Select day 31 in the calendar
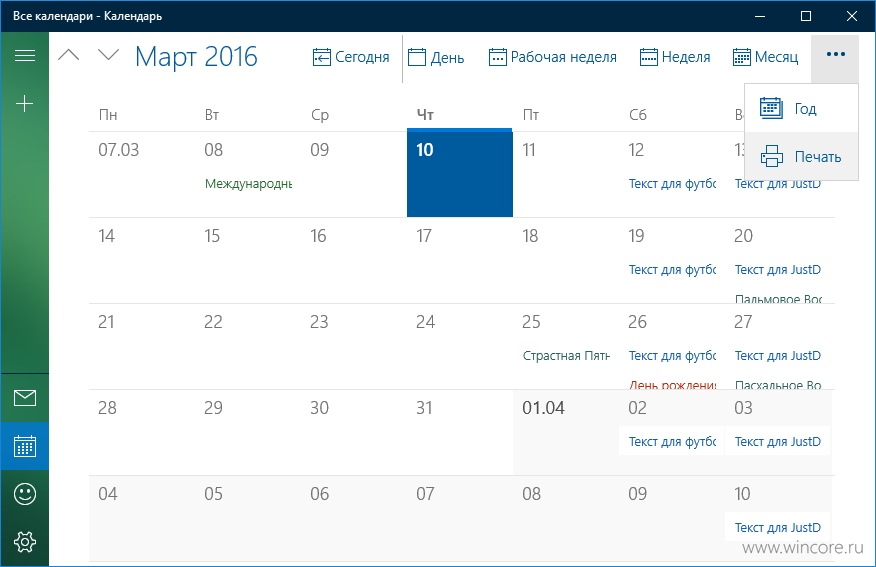The width and height of the screenshot is (876, 567). [460, 432]
